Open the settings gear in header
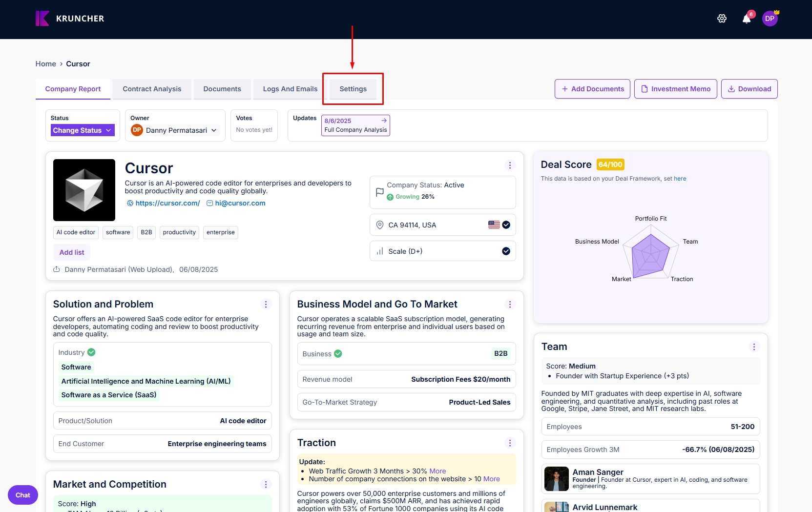812x512 pixels. (722, 19)
